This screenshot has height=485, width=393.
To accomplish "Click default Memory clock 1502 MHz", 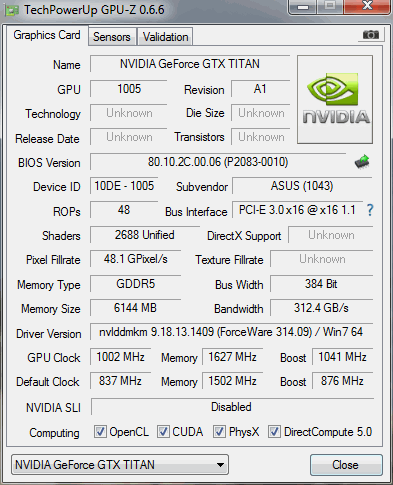I will point(232,381).
